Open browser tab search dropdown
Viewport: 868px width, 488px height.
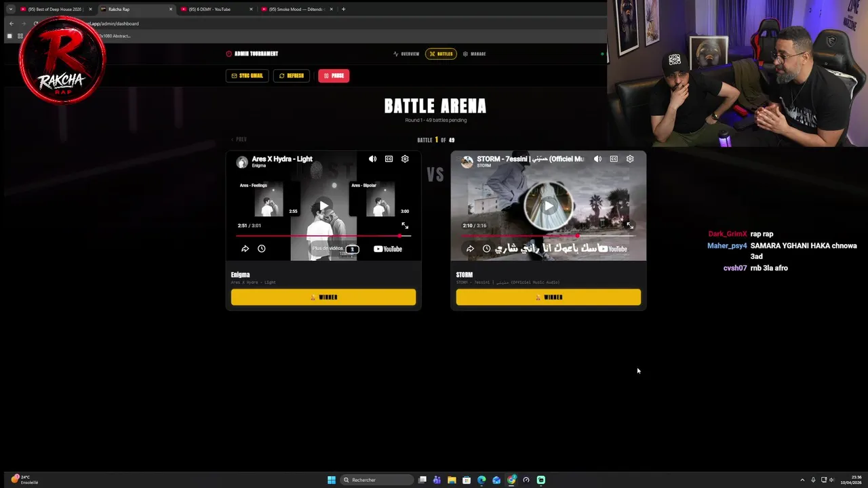click(10, 9)
